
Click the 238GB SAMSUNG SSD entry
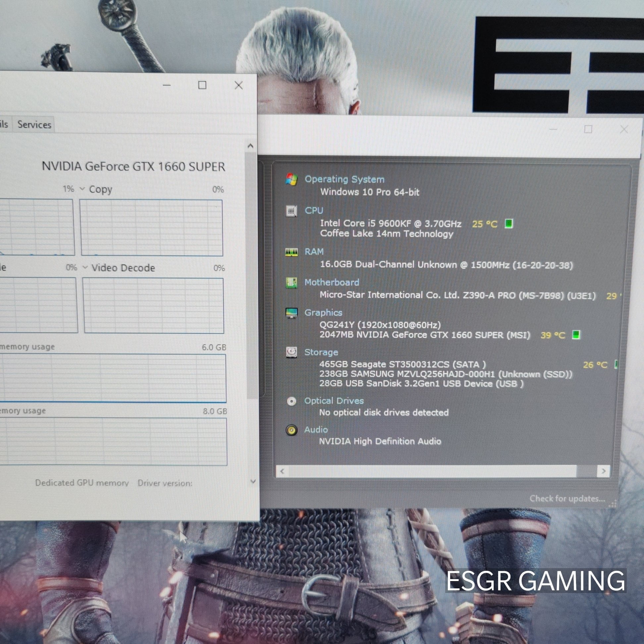pos(446,374)
